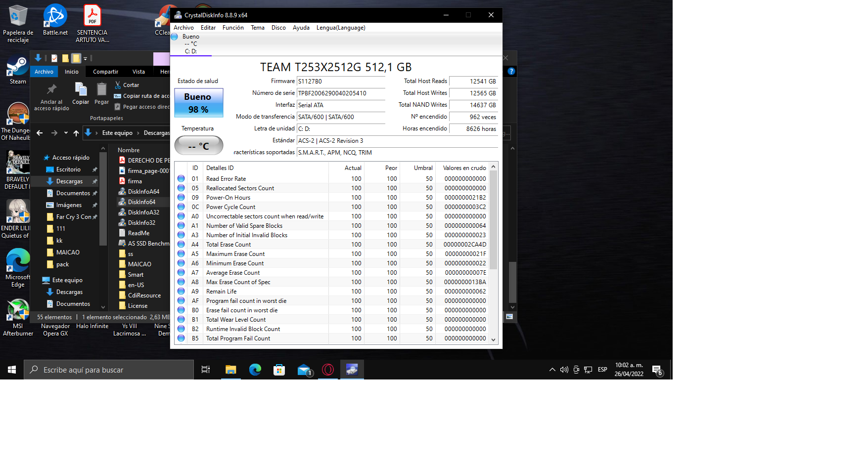
Task: Open Edge browser from the taskbar
Action: tap(255, 370)
